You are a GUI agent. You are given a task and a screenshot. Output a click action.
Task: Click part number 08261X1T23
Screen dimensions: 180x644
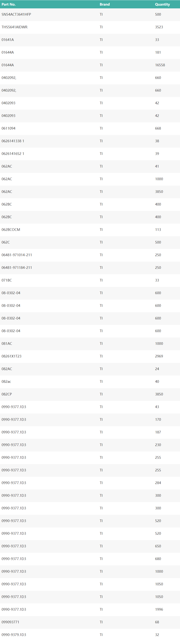point(12,356)
